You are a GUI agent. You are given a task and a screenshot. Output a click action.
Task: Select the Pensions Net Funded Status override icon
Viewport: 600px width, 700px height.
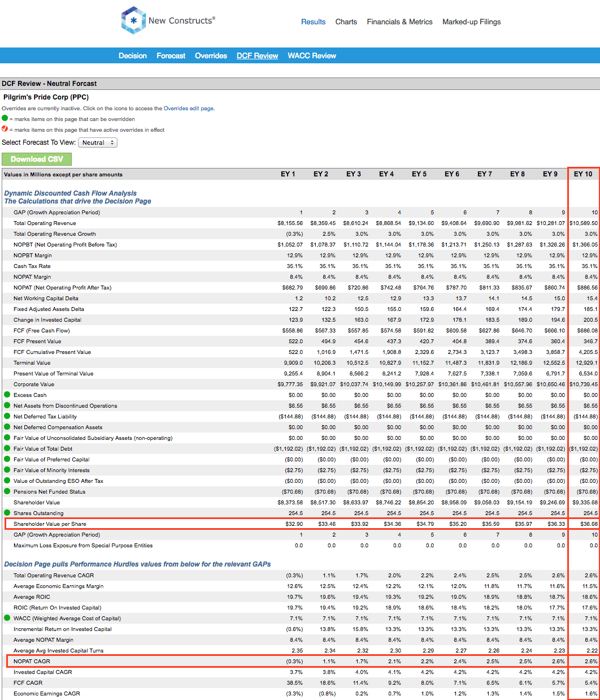point(7,491)
